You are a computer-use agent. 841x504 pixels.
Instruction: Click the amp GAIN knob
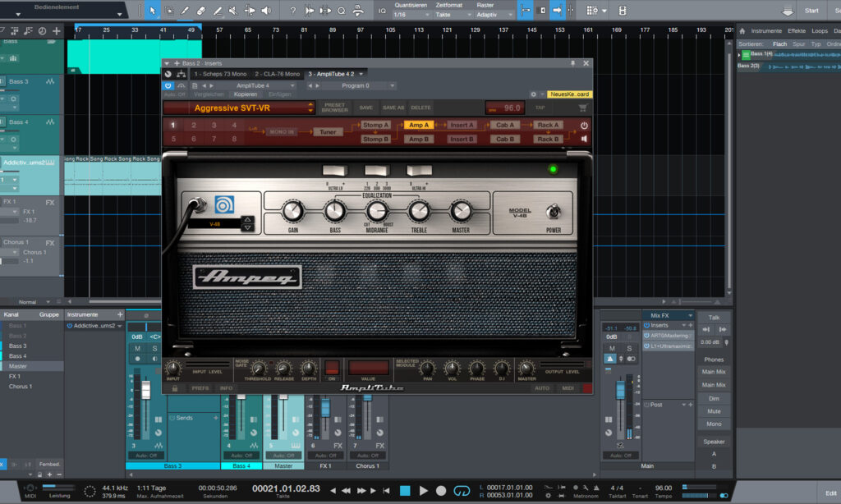pos(293,211)
